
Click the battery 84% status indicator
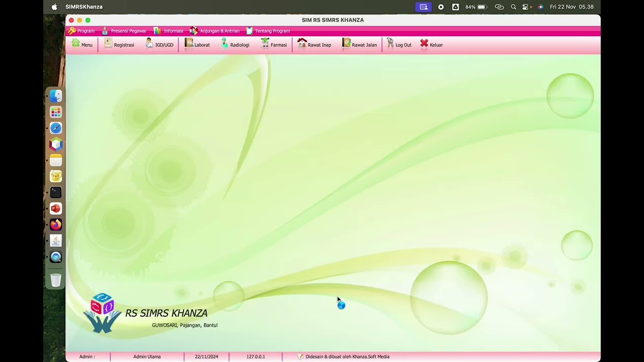pyautogui.click(x=476, y=7)
